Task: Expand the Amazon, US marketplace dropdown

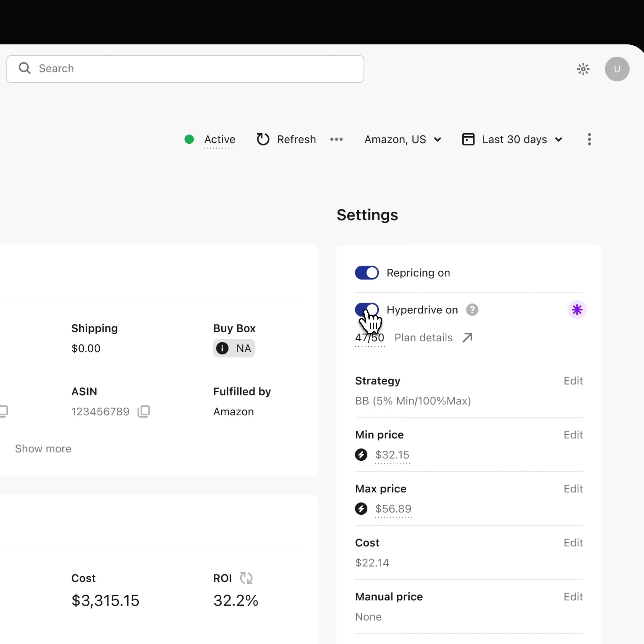Action: click(x=403, y=139)
